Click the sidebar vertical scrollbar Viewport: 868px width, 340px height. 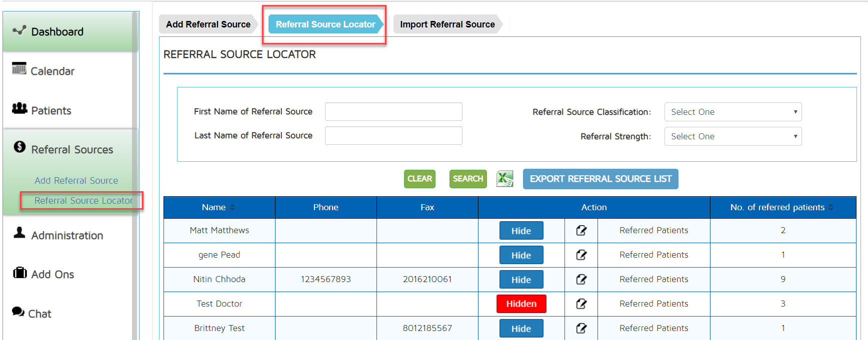tap(134, 175)
